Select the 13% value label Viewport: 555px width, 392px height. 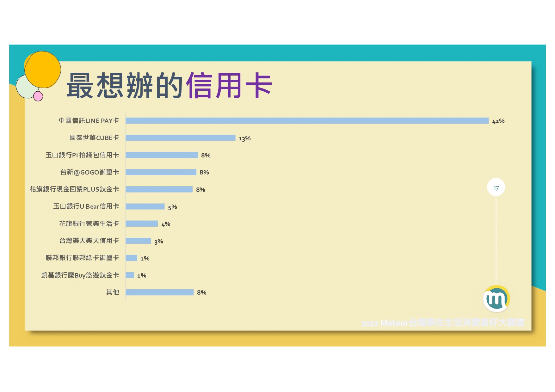pos(244,138)
